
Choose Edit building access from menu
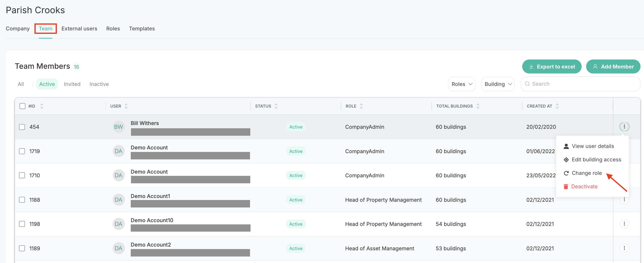click(x=592, y=160)
